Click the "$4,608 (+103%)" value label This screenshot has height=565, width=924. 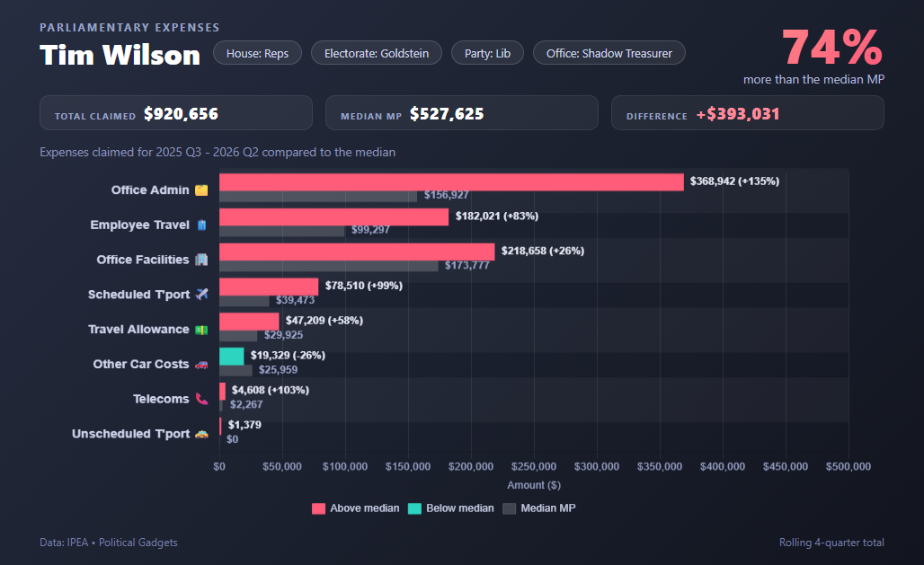(271, 390)
